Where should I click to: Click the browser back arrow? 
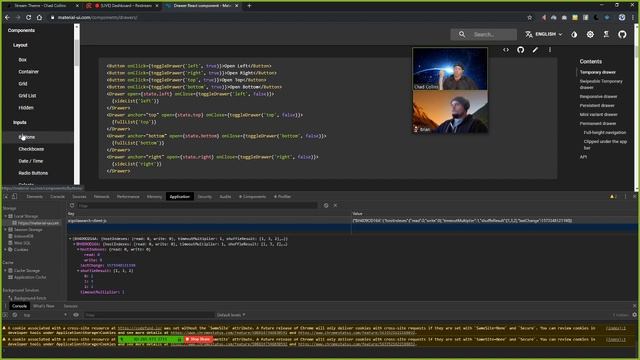[7, 18]
